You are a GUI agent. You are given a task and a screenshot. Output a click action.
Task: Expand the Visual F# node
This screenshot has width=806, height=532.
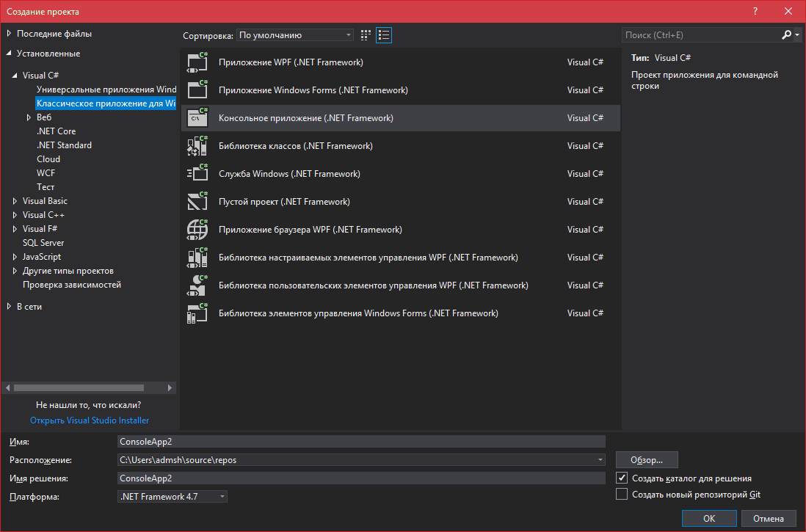[x=15, y=229]
